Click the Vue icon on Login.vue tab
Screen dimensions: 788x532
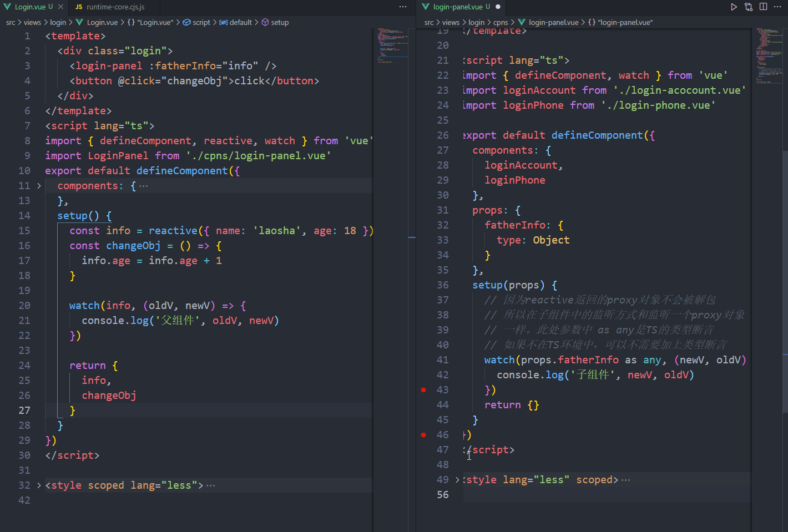point(7,7)
